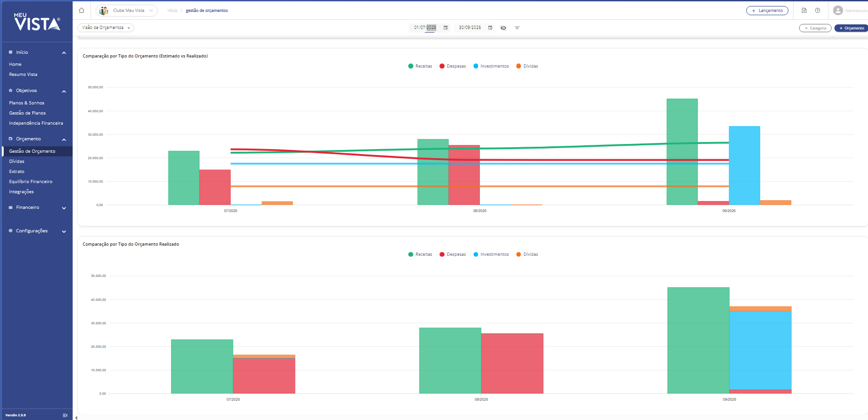The height and width of the screenshot is (420, 868).
Task: Toggle values visibility with the crossed-eye icon
Action: (503, 28)
